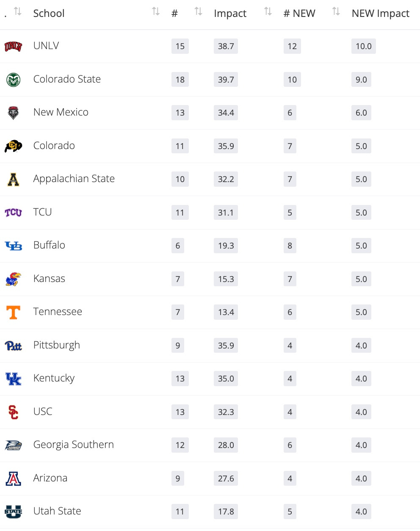The image size is (420, 531).
Task: Click the Colorado State ram logo
Action: (13, 80)
